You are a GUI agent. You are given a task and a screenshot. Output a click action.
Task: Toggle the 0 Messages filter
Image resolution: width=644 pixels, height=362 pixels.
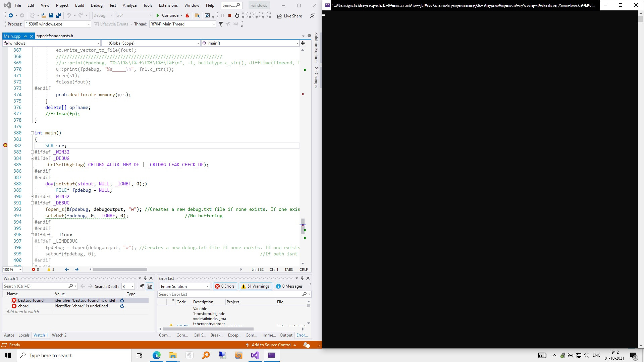(x=289, y=286)
